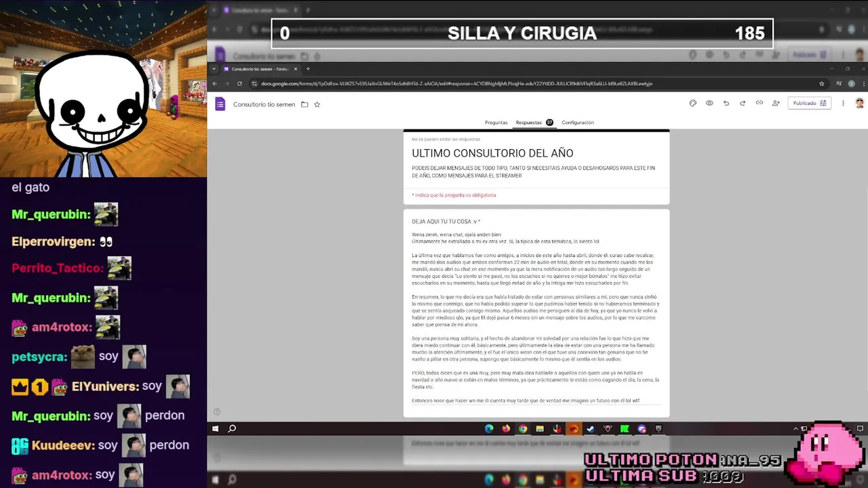Open a new browser tab
868x488 pixels.
pos(308,68)
